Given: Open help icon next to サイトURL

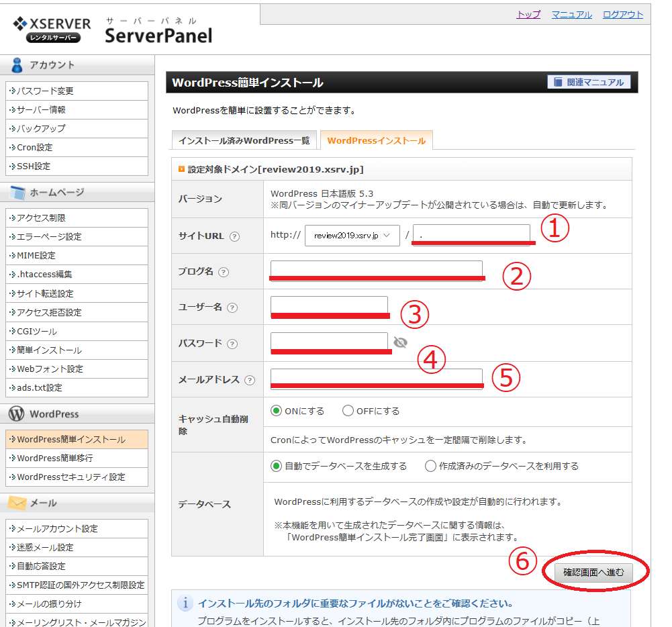Looking at the screenshot, I should click(x=234, y=236).
